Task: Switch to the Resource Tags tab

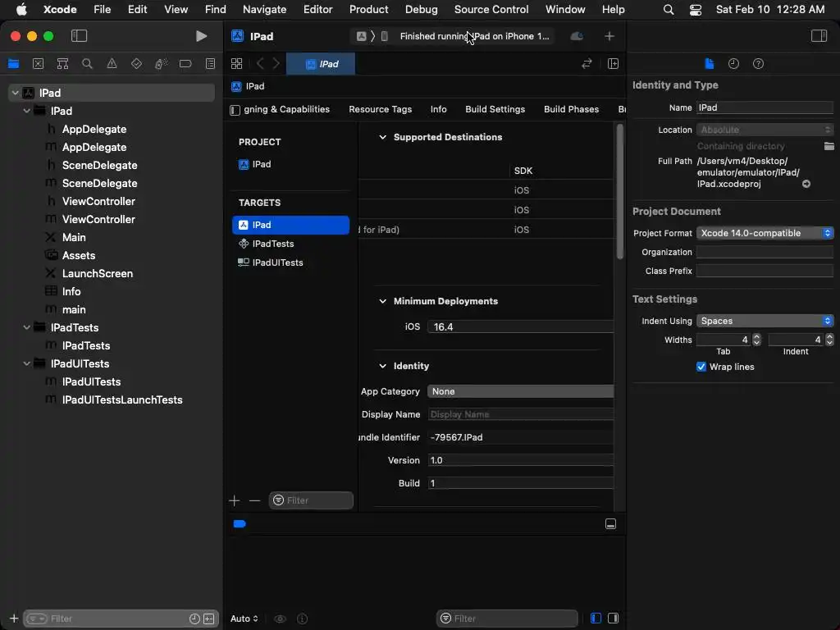Action: coord(381,109)
